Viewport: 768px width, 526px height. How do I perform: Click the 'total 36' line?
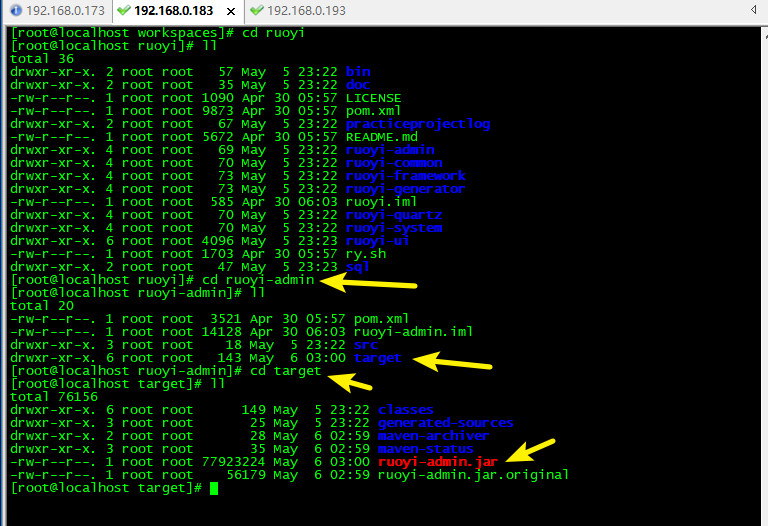pos(42,59)
